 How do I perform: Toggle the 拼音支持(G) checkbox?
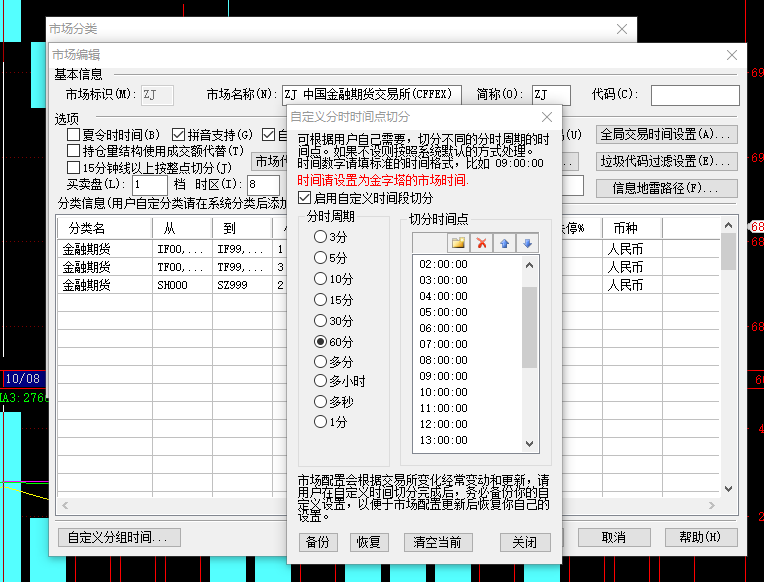[179, 134]
